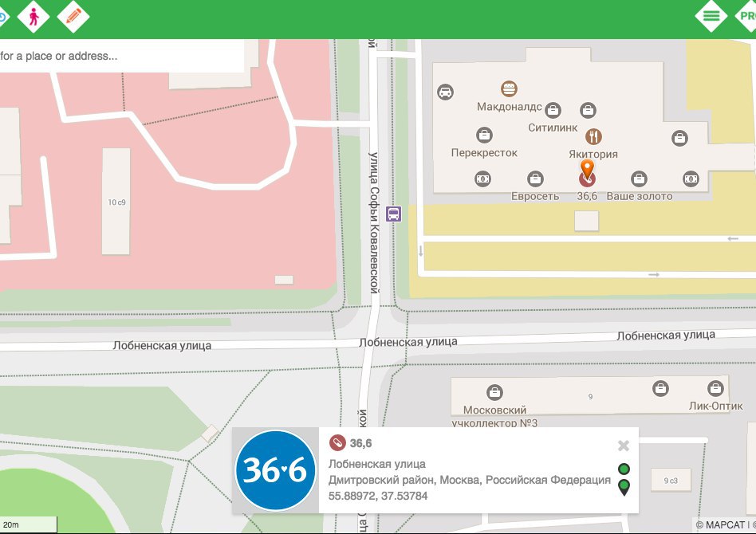Image resolution: width=756 pixels, height=534 pixels.
Task: Click the Ваше золото map label
Action: click(640, 196)
